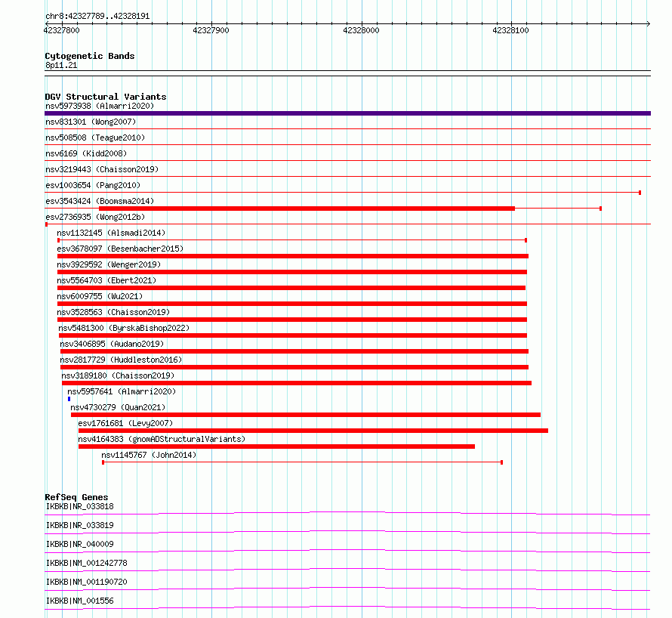Click nsv4164383 (gnomADStructuralVariants) label

click(x=162, y=439)
